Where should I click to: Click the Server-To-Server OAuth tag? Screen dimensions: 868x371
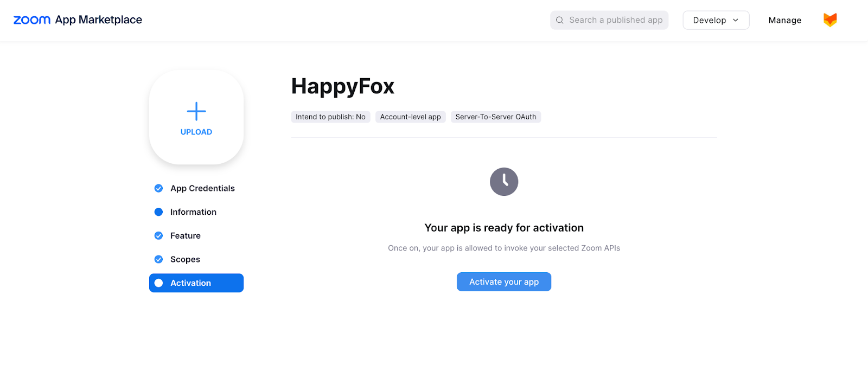point(496,117)
